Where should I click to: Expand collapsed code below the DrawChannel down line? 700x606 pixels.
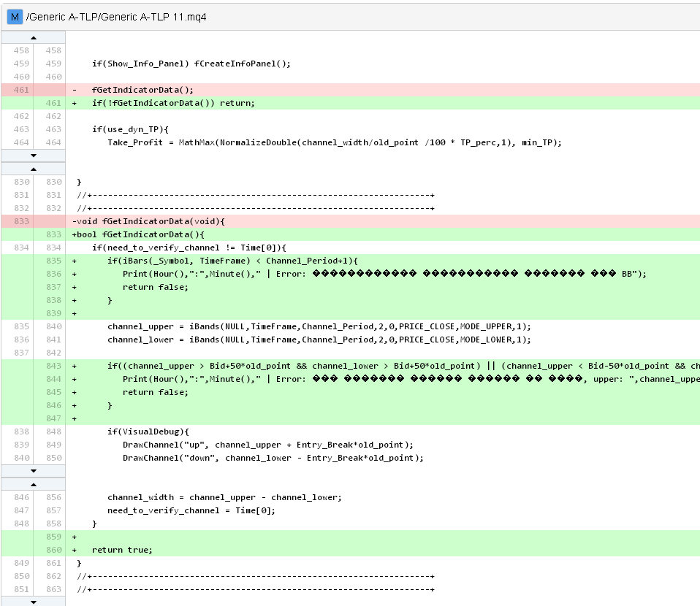pos(34,471)
